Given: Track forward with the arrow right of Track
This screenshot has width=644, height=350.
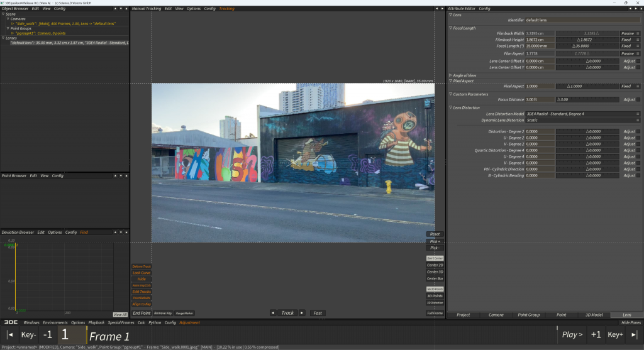Looking at the screenshot, I should [302, 313].
